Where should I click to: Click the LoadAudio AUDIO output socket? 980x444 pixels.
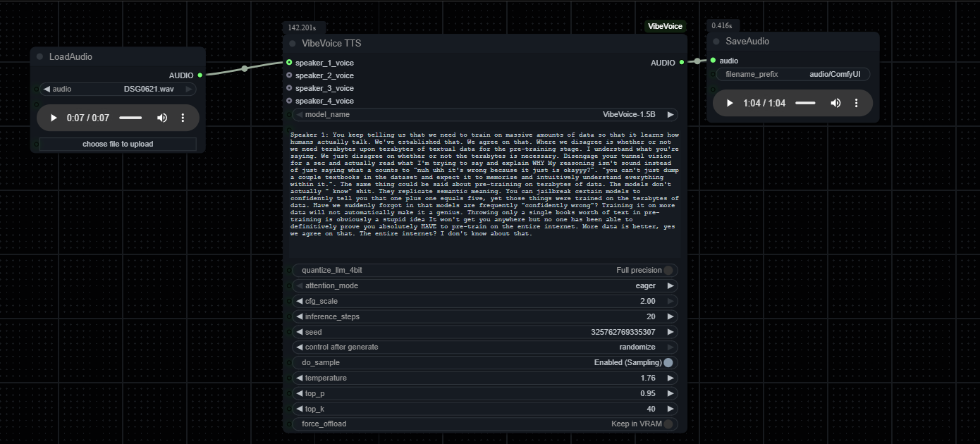[200, 75]
